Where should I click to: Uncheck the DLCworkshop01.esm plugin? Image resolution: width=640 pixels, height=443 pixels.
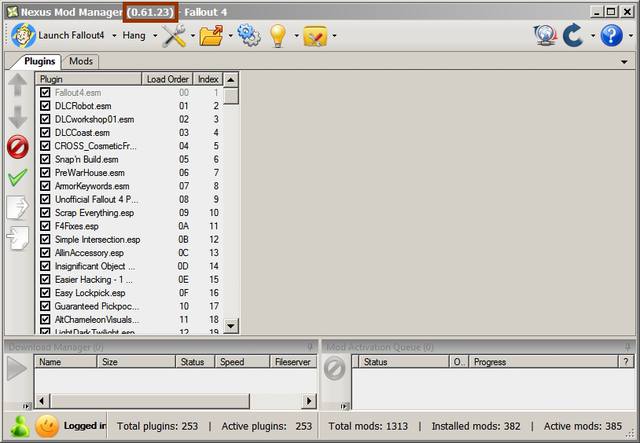[45, 119]
